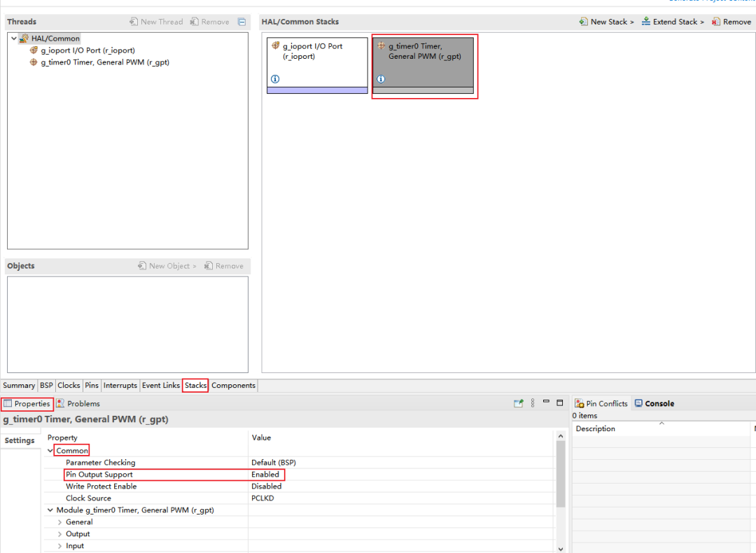This screenshot has width=756, height=553.
Task: Click the Problems view icon
Action: pyautogui.click(x=60, y=403)
